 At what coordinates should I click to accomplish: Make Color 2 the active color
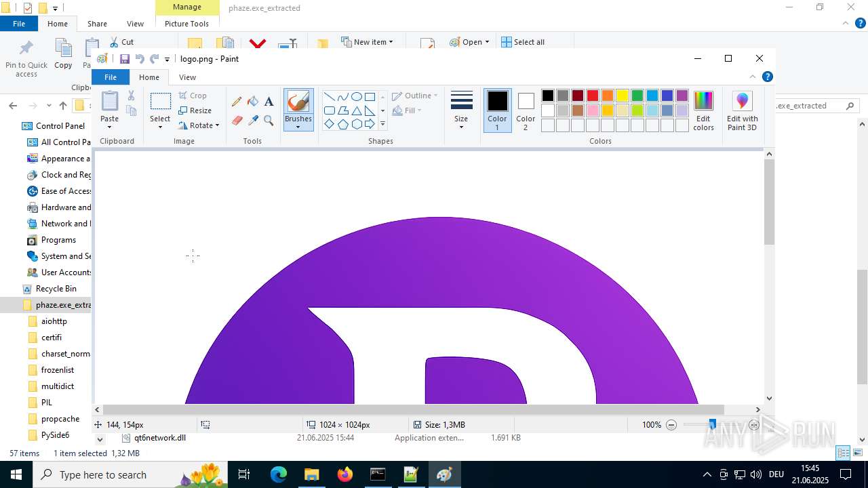pyautogui.click(x=526, y=110)
